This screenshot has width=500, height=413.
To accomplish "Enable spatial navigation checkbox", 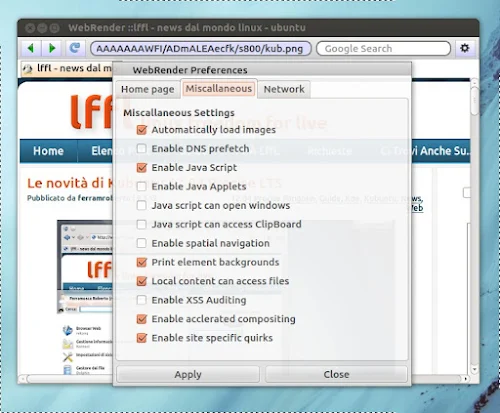I will [142, 243].
